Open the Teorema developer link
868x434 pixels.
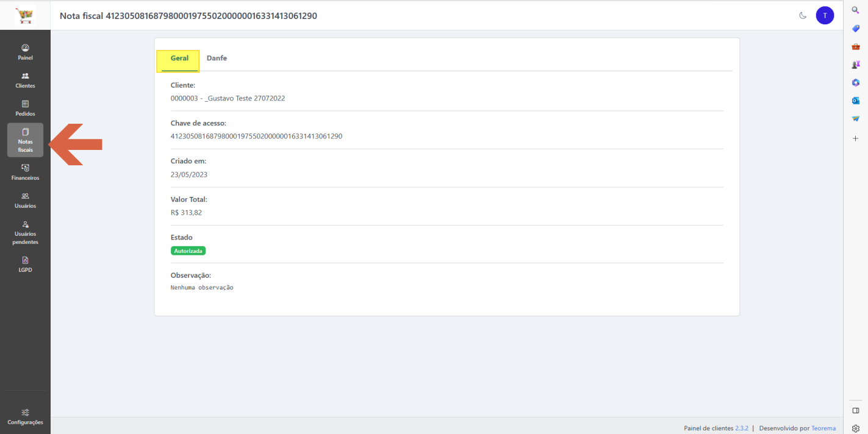(x=823, y=428)
